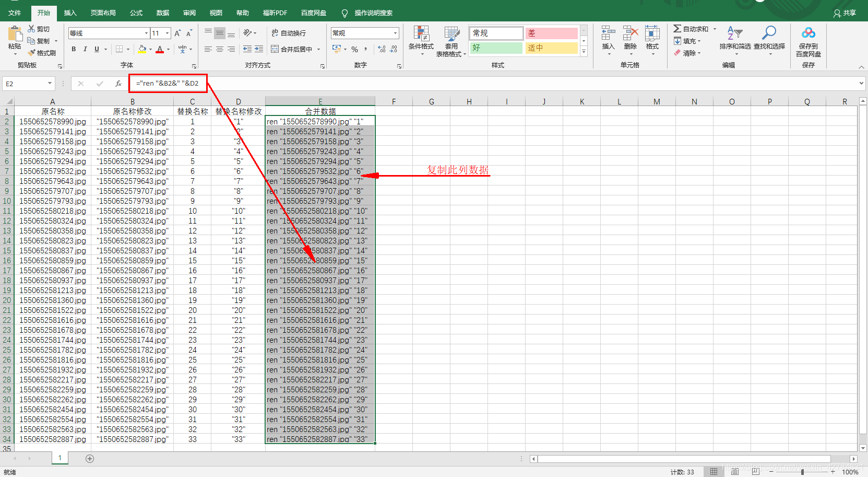Expand Merge & Center (合并后居中) options arrow
868x477 pixels.
tap(318, 49)
